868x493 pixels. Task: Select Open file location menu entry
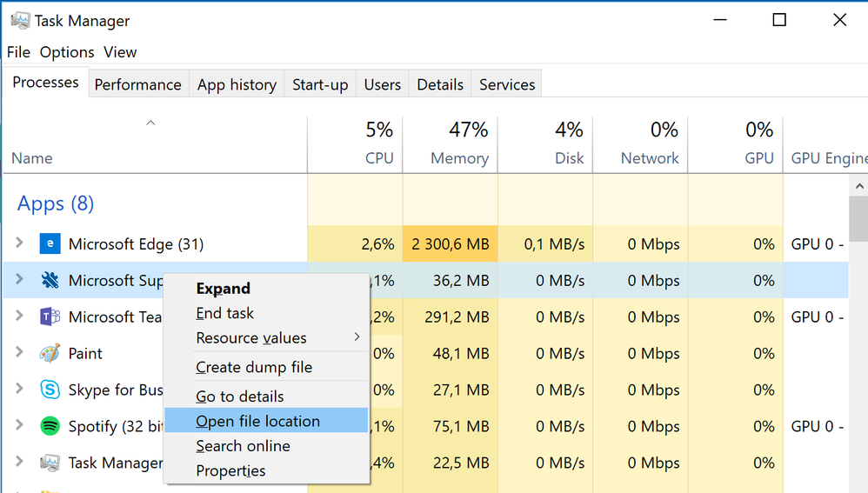[x=258, y=421]
